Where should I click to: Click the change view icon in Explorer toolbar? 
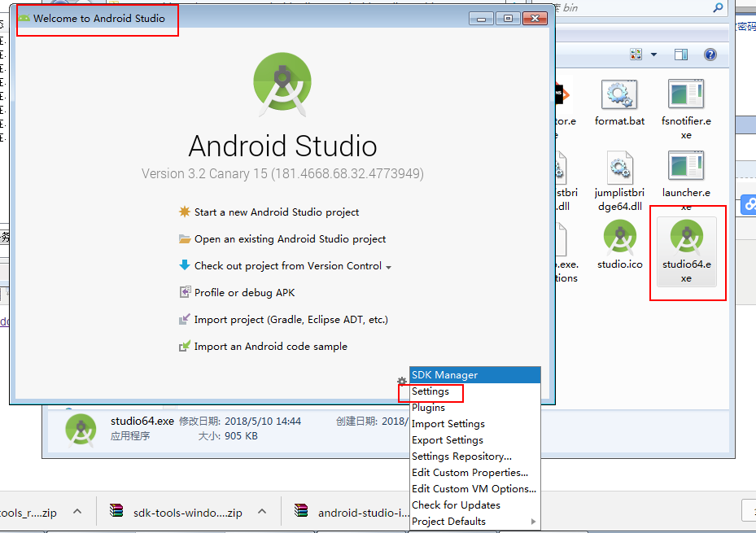(x=636, y=55)
